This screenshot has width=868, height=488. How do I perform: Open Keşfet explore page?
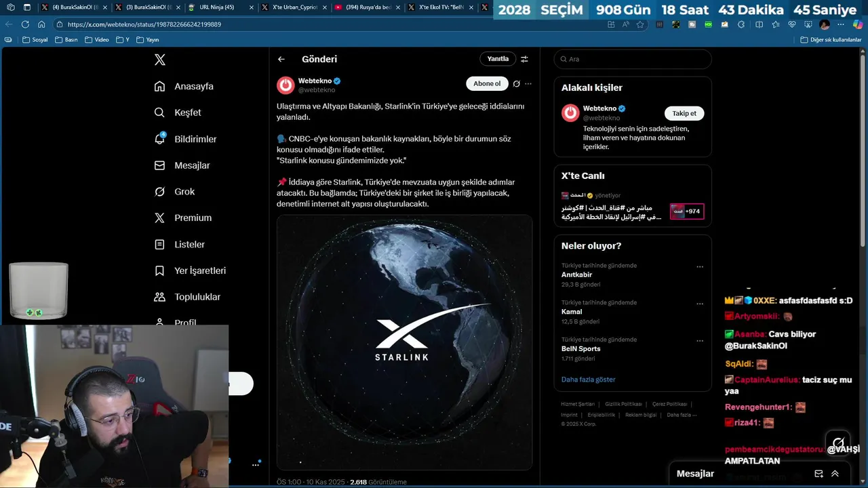tap(178, 113)
